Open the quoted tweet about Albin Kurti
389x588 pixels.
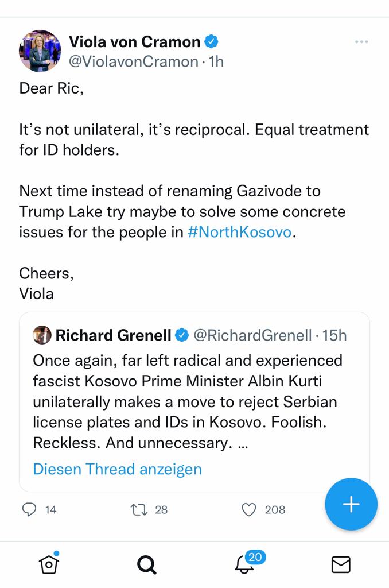pyautogui.click(x=189, y=402)
